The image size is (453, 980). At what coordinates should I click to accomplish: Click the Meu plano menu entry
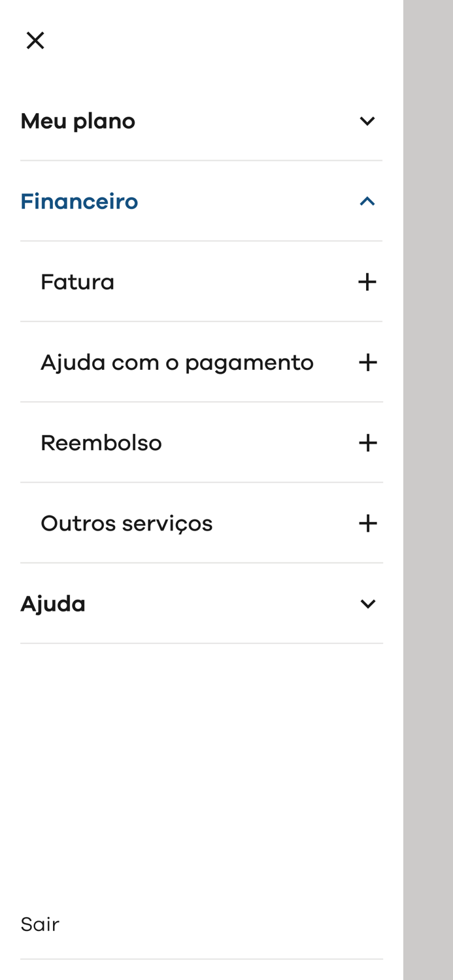(x=78, y=121)
